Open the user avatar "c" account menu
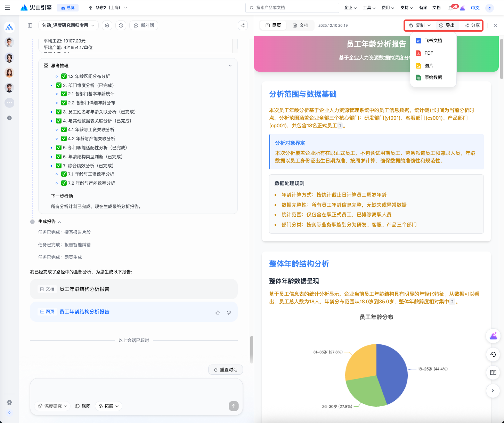Viewport: 504px width, 423px height. tap(489, 8)
